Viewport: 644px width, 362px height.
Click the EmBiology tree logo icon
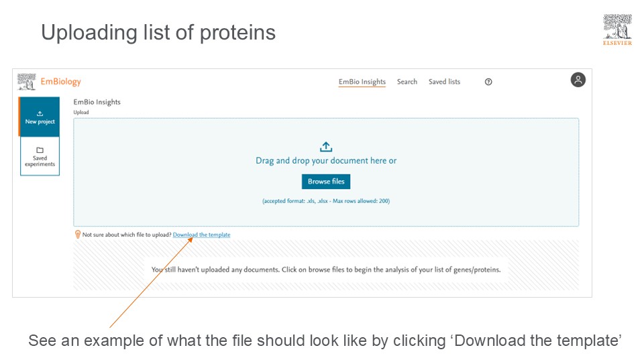(x=26, y=82)
